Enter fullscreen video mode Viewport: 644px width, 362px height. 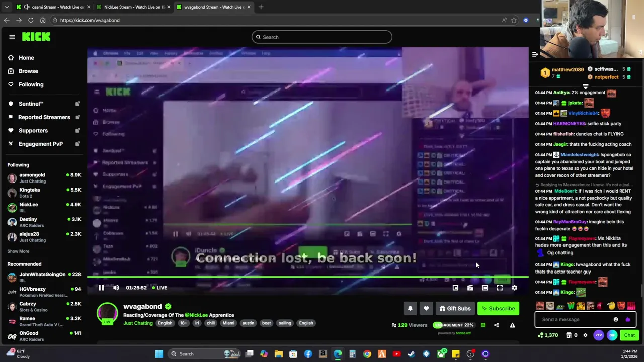pos(500,288)
